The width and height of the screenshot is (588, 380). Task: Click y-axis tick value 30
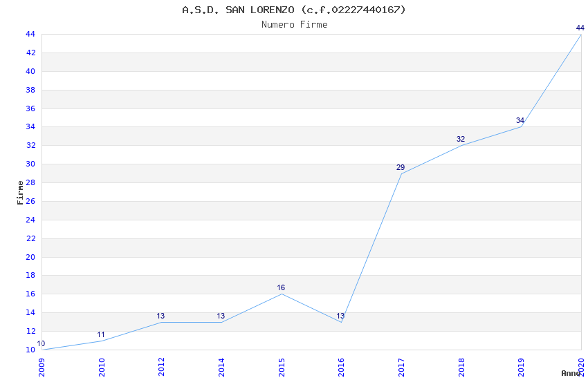30,164
